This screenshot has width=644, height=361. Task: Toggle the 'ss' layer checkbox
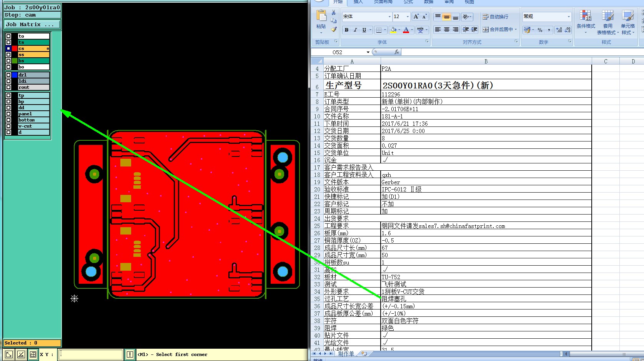pyautogui.click(x=8, y=55)
